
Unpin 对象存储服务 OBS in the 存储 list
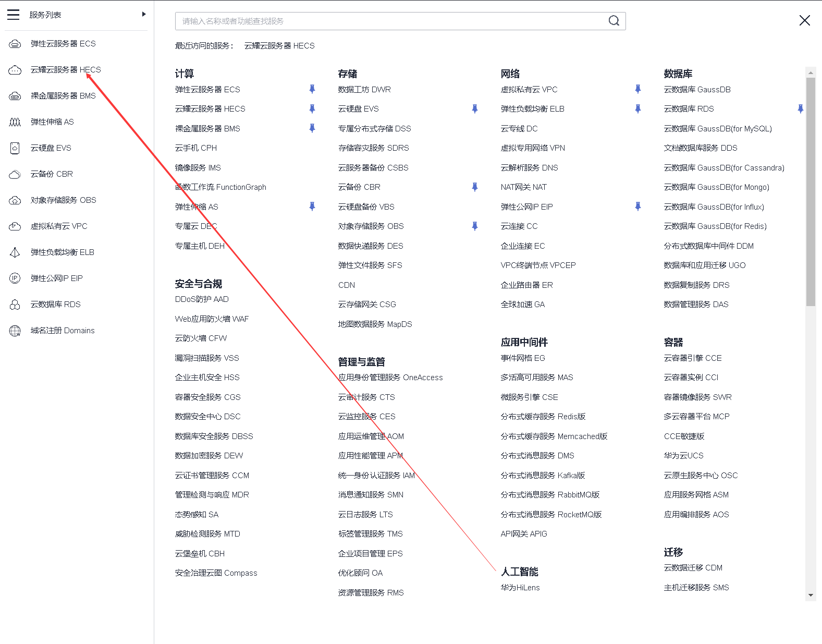click(475, 226)
